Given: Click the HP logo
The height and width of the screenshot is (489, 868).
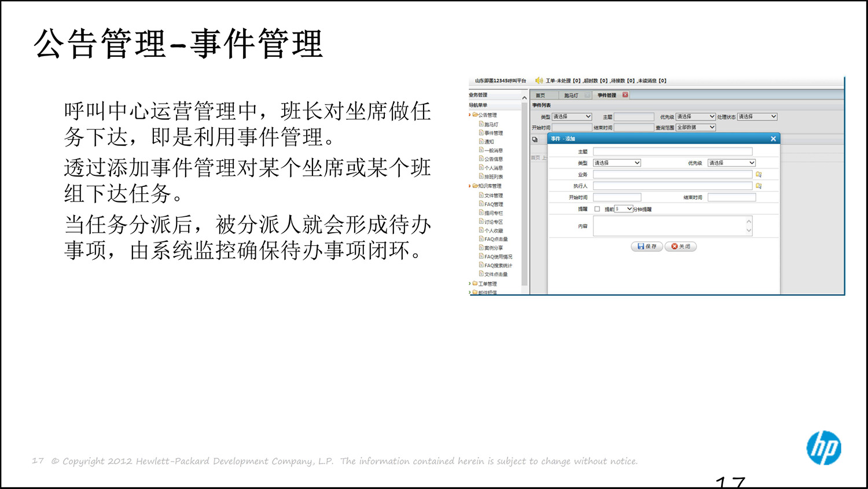Looking at the screenshot, I should point(824,448).
